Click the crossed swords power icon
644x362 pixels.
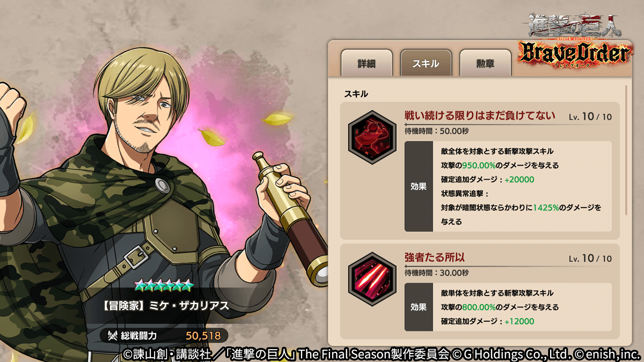(x=113, y=336)
